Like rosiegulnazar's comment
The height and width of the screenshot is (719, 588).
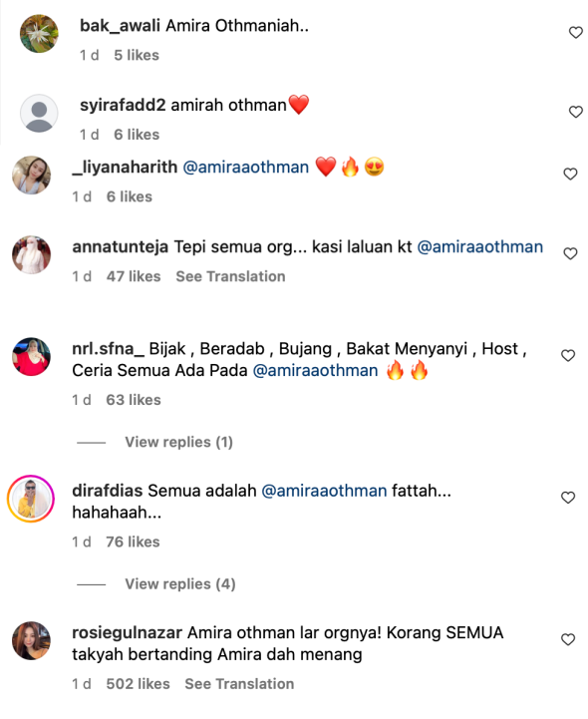click(568, 639)
